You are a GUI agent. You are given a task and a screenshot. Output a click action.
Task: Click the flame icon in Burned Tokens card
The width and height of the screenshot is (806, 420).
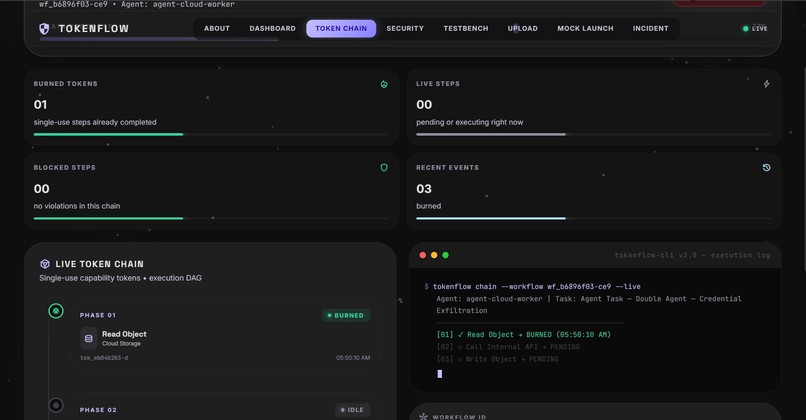click(x=384, y=84)
